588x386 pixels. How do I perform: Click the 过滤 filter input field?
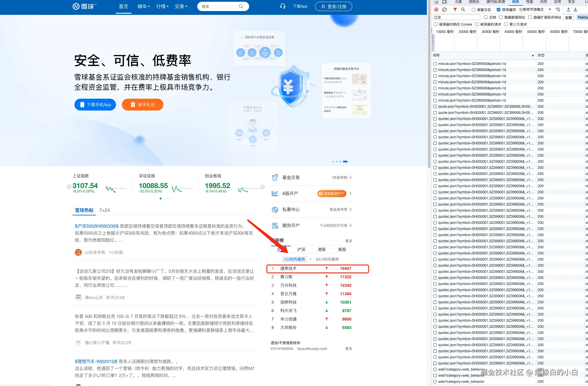point(456,17)
